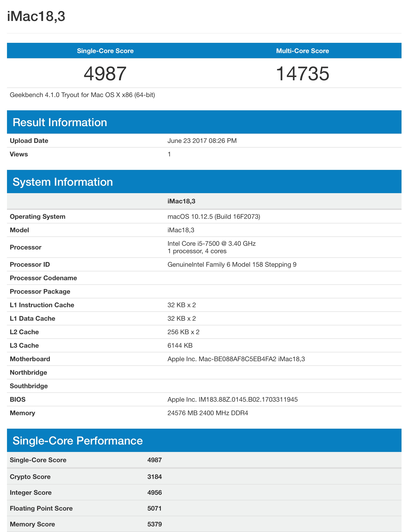Select the 5379 Memory Score value
Screen dimensions: 405x532
point(155,524)
